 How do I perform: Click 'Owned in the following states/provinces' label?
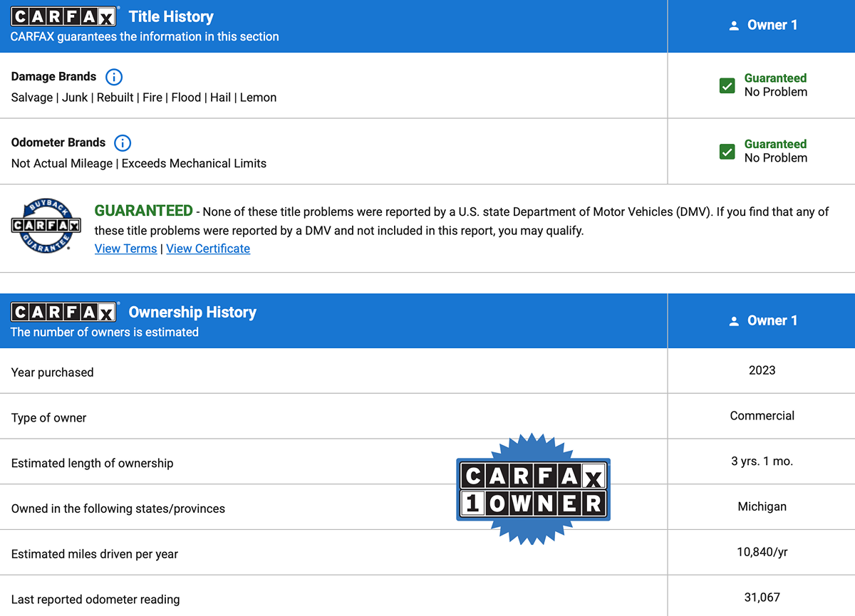pos(118,509)
